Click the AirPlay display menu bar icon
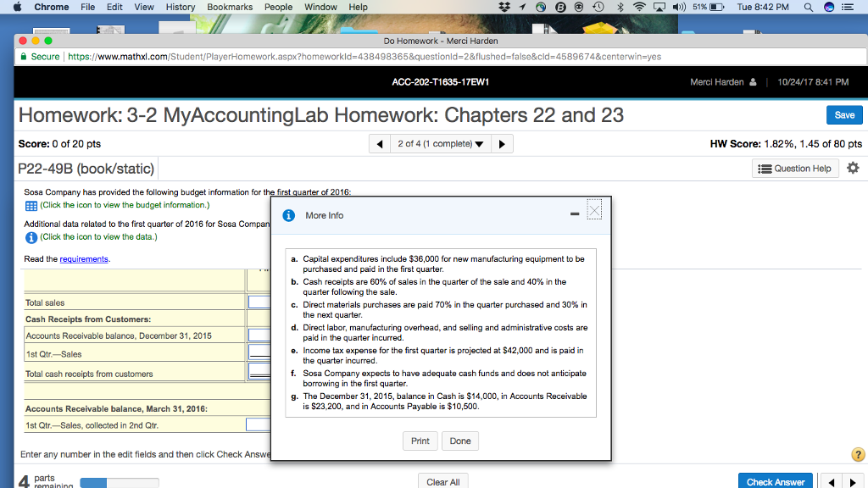Screen dimensions: 868x488 tap(659, 7)
